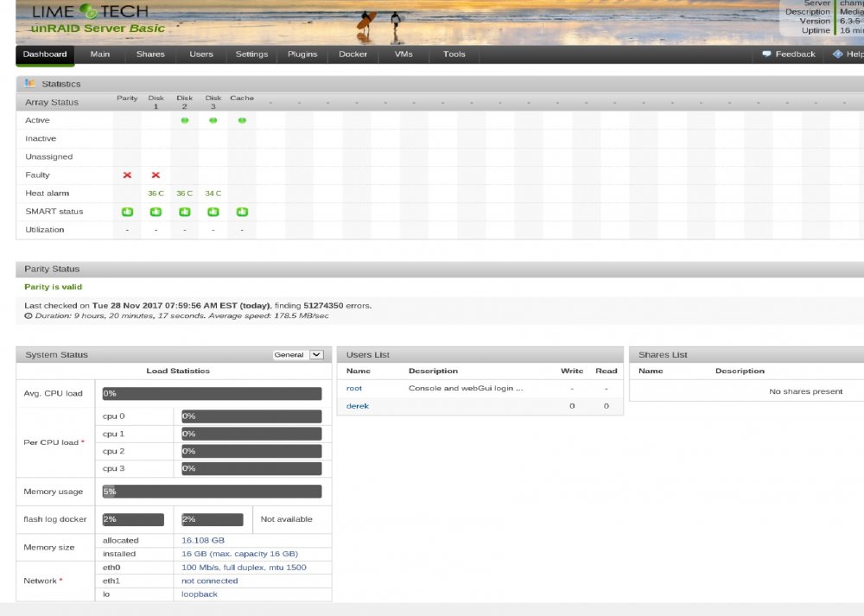Click the Disk 2 temperature 36 C
Image resolution: width=864 pixels, height=616 pixels.
click(x=185, y=194)
